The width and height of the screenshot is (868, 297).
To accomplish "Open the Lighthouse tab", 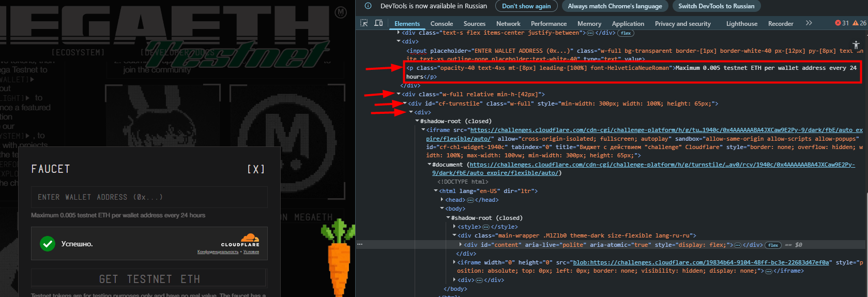I will (741, 24).
